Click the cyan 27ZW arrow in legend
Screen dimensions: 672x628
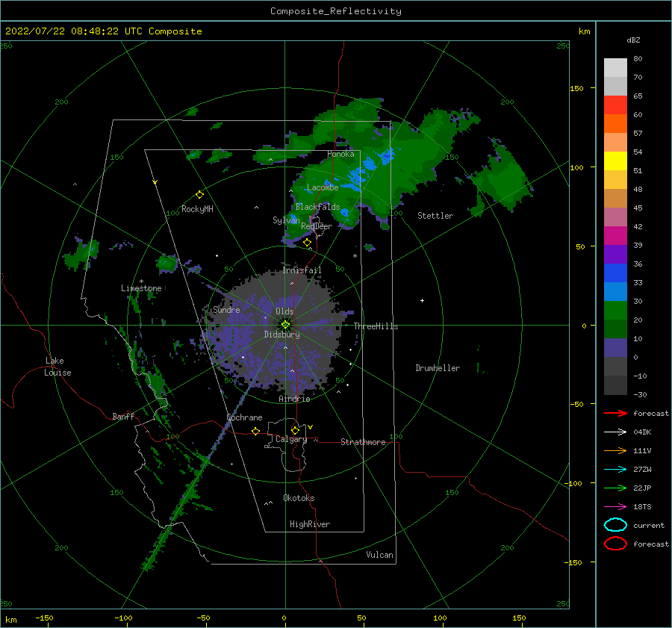(x=615, y=470)
